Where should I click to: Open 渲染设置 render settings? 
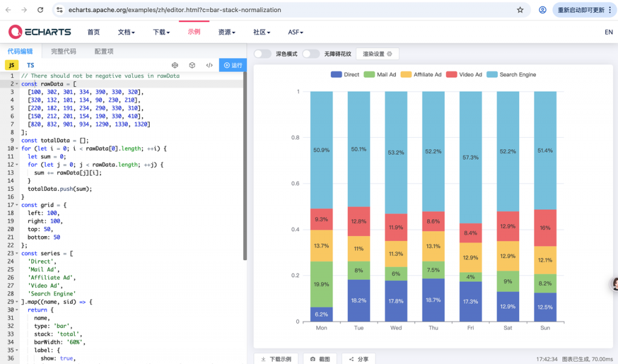[378, 54]
